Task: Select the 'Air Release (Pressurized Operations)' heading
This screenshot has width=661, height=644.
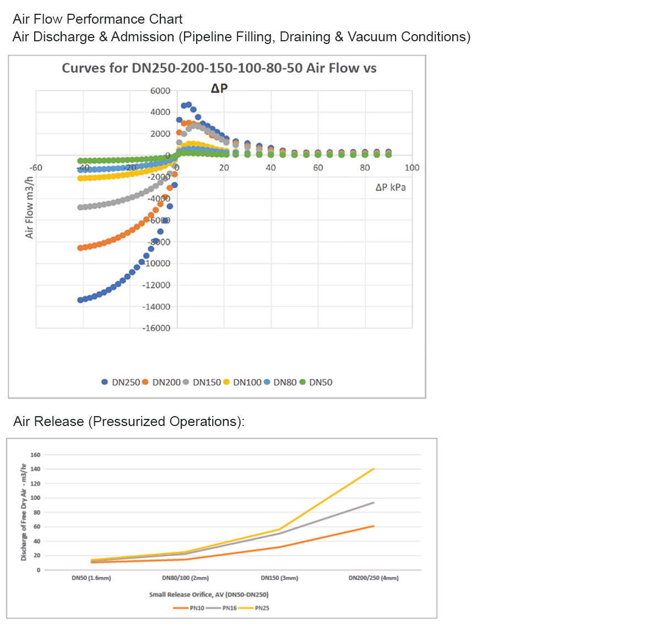Action: pos(129,422)
